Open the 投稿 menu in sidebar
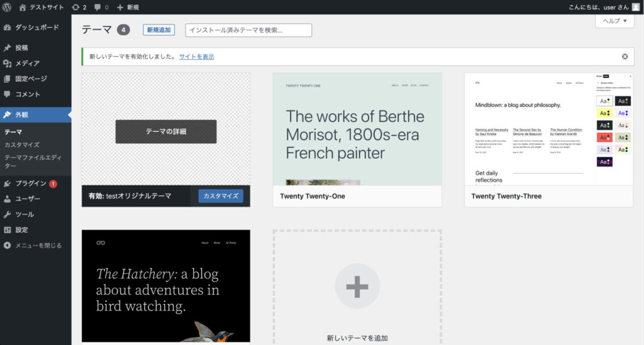Screen dimensions: 644x345 (x=21, y=48)
